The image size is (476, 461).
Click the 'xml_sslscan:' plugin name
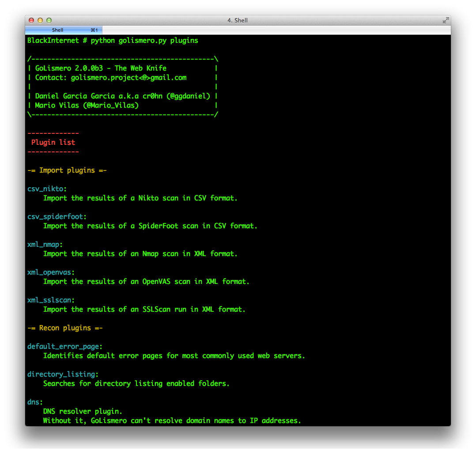pyautogui.click(x=51, y=300)
